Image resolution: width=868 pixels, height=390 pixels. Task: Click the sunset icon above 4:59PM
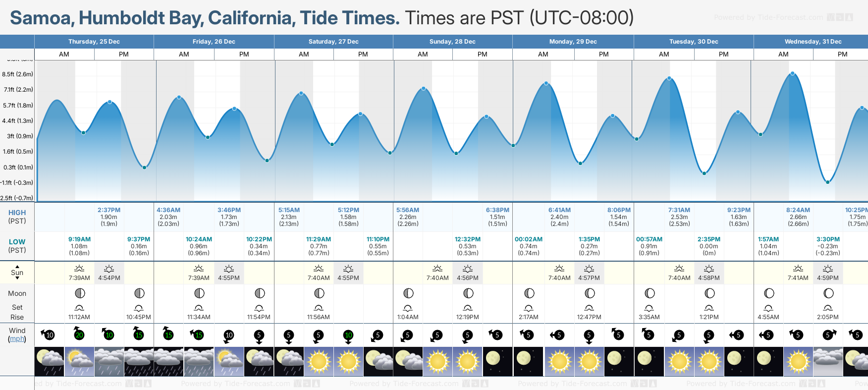828,269
